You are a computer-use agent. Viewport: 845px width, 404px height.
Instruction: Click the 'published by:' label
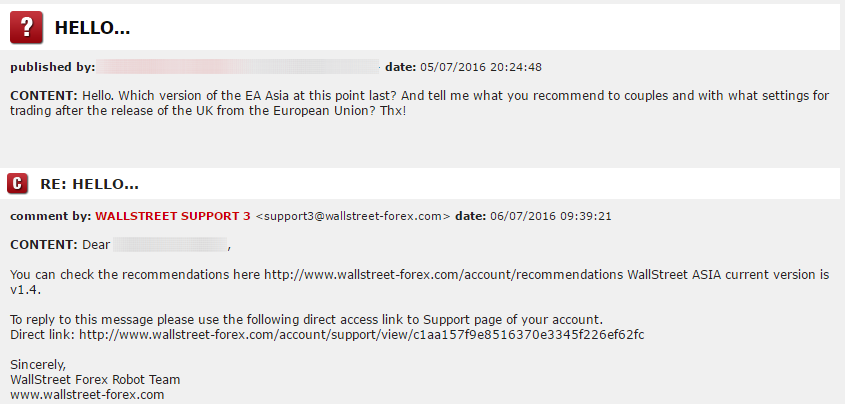(53, 67)
